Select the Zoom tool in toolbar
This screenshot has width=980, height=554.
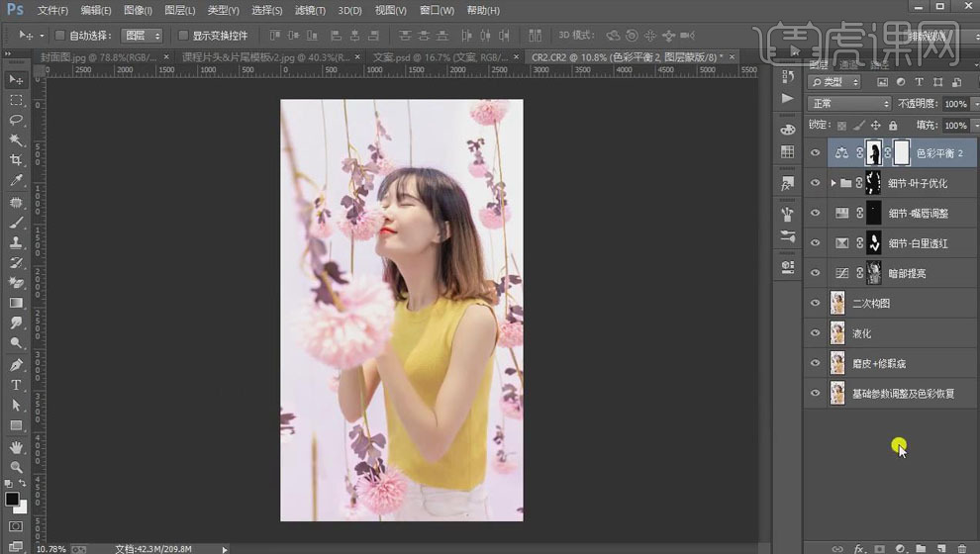(x=16, y=466)
